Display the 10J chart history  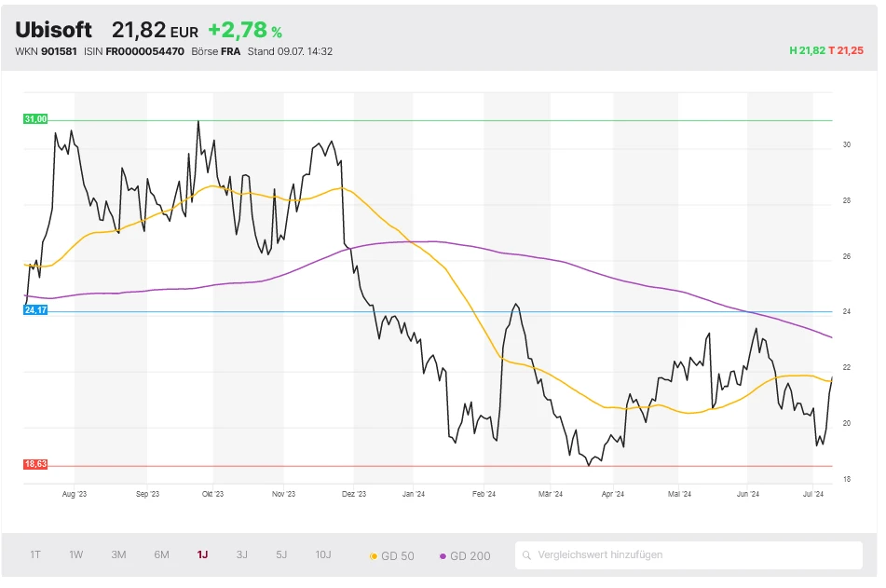point(323,555)
